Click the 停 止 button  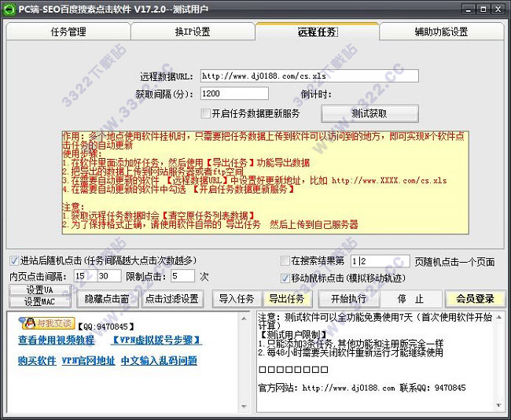coord(410,299)
